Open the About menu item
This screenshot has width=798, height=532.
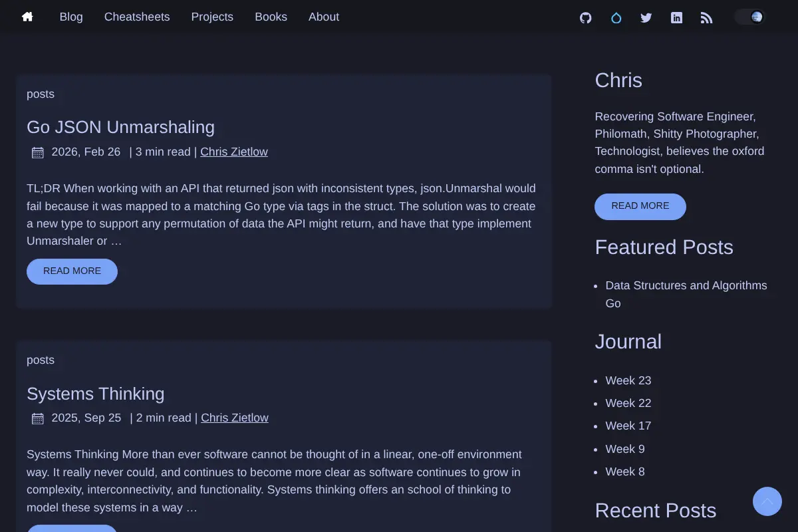pos(324,17)
